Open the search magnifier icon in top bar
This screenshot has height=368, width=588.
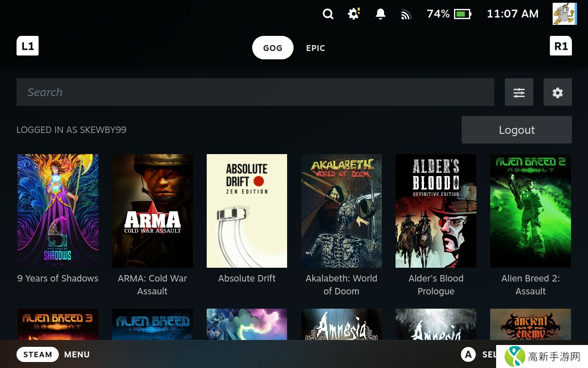[x=328, y=14]
